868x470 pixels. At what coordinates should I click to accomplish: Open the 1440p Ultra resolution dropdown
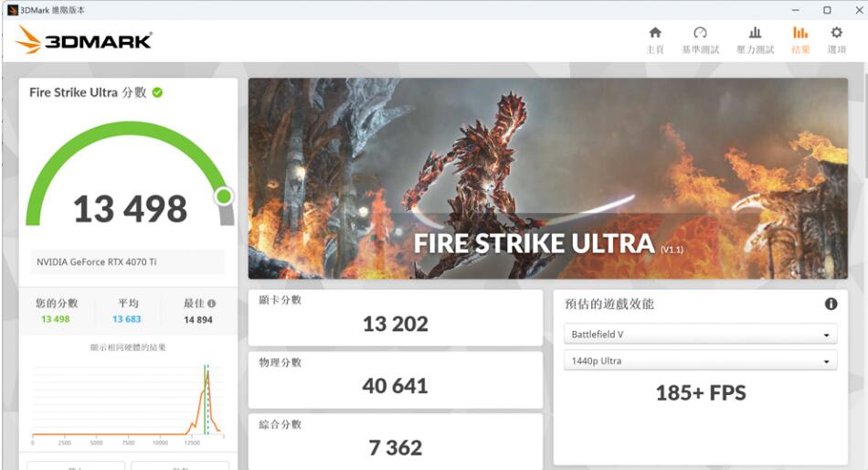click(700, 361)
